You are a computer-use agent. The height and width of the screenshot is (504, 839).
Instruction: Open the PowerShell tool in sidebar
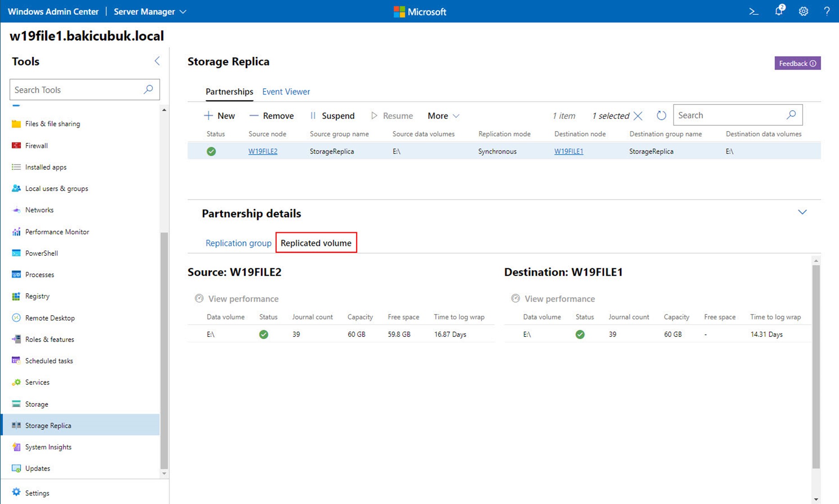[41, 253]
